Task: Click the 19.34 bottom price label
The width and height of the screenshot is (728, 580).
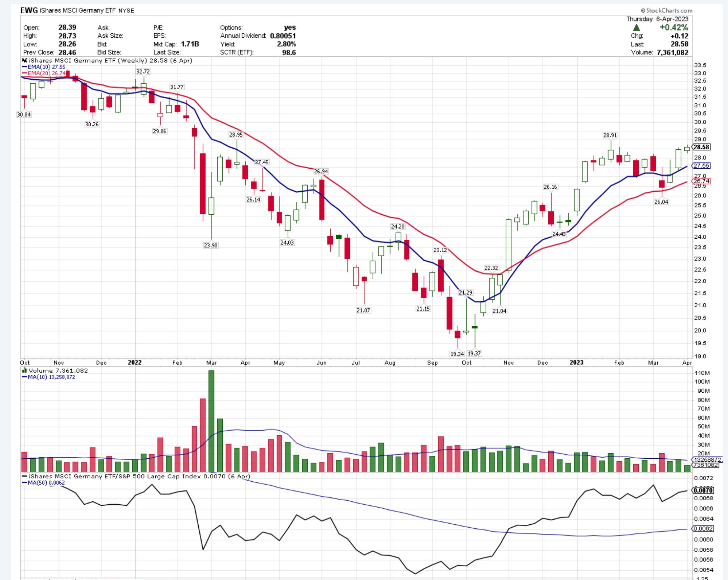Action: point(457,354)
